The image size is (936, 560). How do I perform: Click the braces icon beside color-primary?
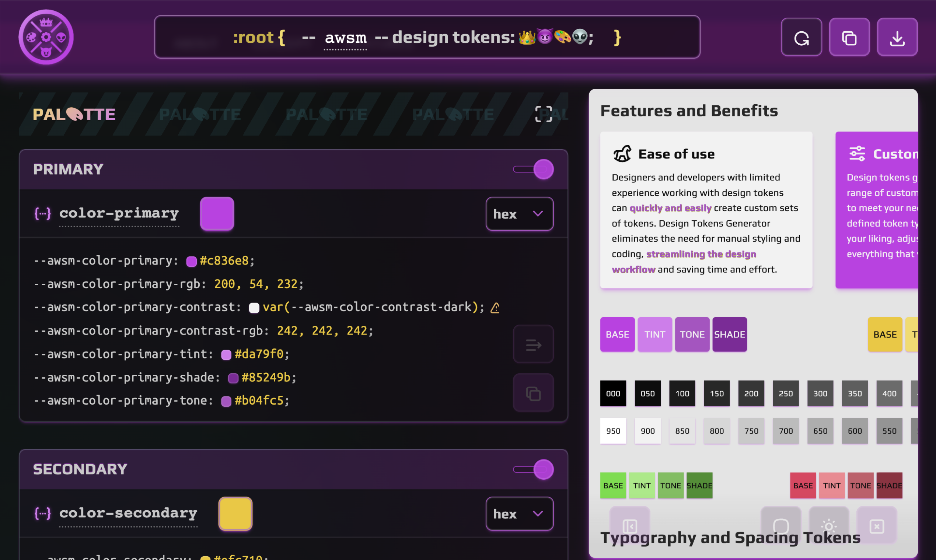[x=42, y=214]
